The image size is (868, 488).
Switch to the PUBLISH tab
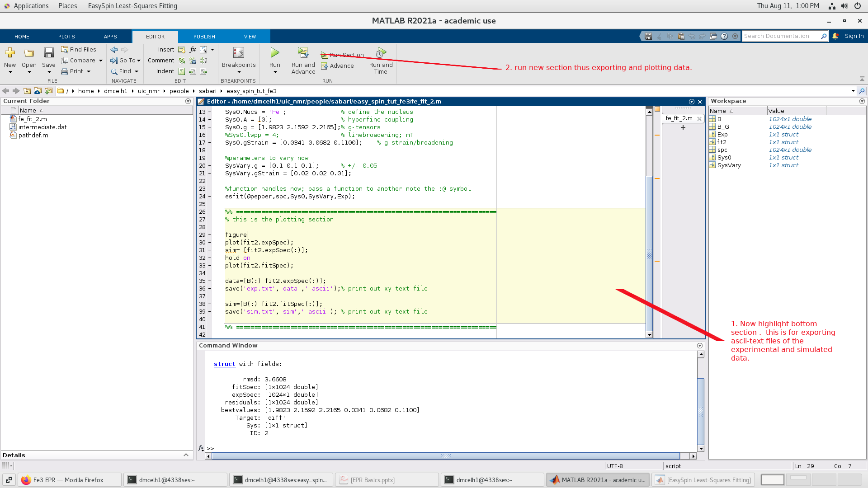click(204, 37)
